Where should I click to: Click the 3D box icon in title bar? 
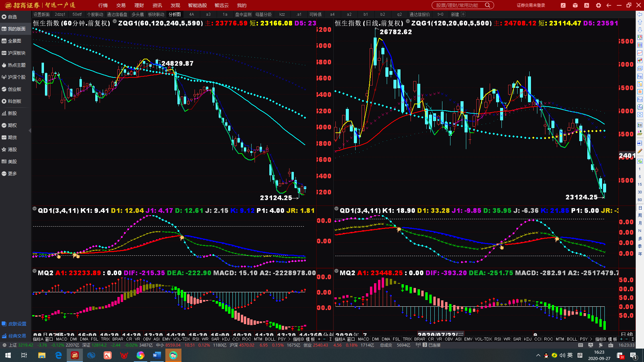coord(575,5)
